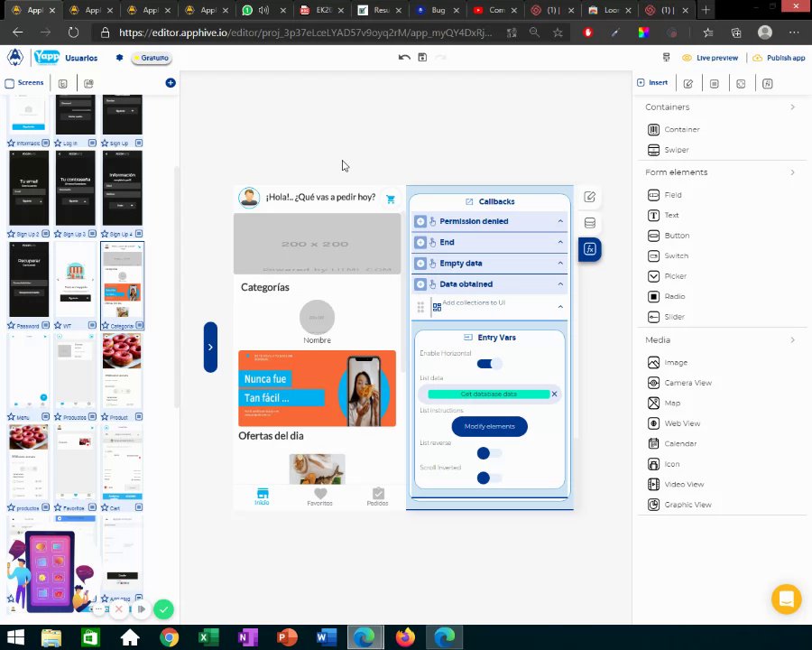Expand the Containers section arrow
Image resolution: width=812 pixels, height=650 pixels.
point(793,107)
